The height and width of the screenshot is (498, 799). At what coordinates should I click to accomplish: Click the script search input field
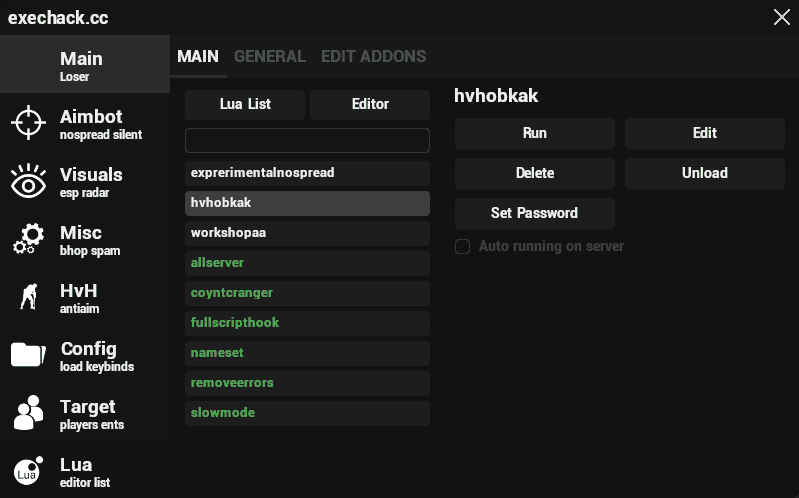pyautogui.click(x=307, y=140)
